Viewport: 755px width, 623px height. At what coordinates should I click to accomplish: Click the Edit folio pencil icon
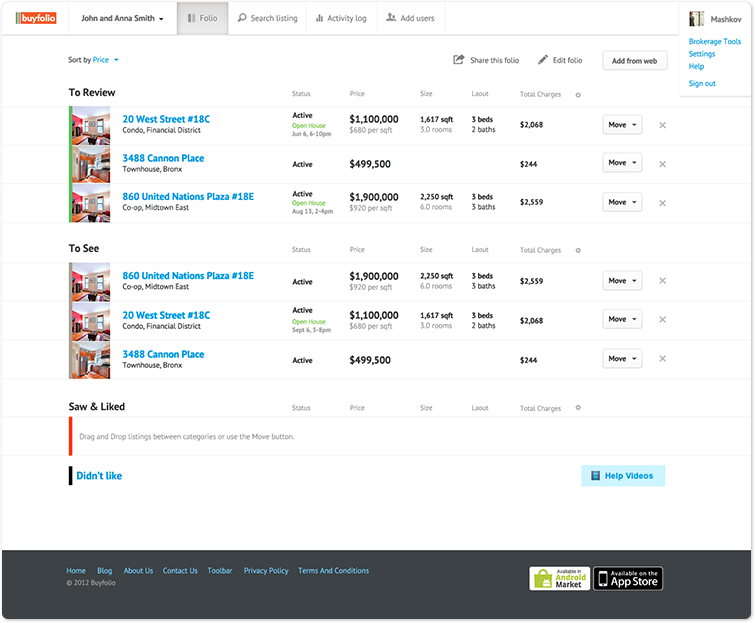543,60
